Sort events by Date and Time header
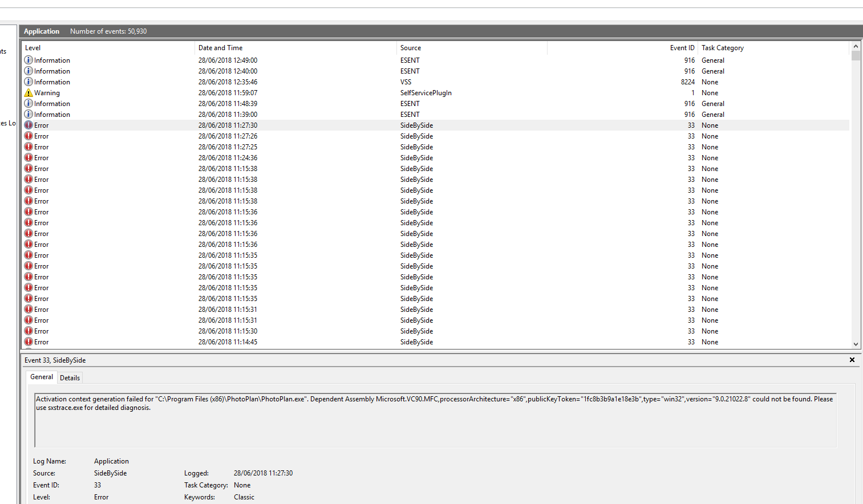This screenshot has height=504, width=863. coord(295,48)
